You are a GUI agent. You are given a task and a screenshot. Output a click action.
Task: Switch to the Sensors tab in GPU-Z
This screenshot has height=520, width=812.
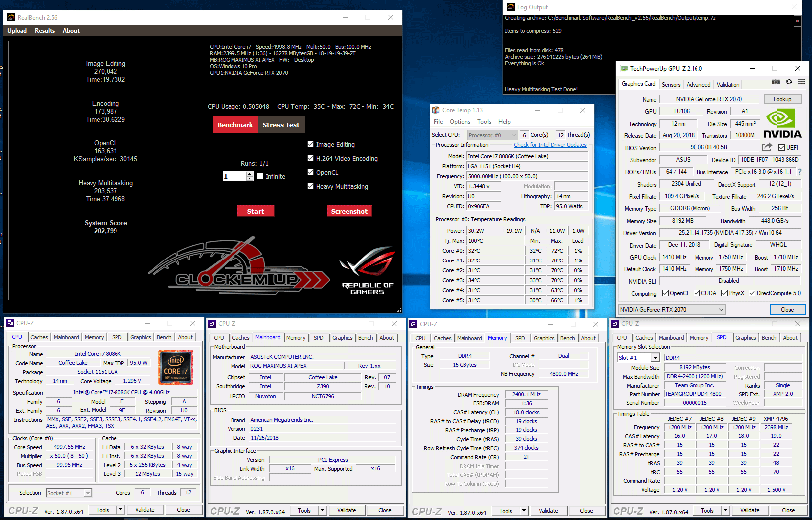pos(671,85)
